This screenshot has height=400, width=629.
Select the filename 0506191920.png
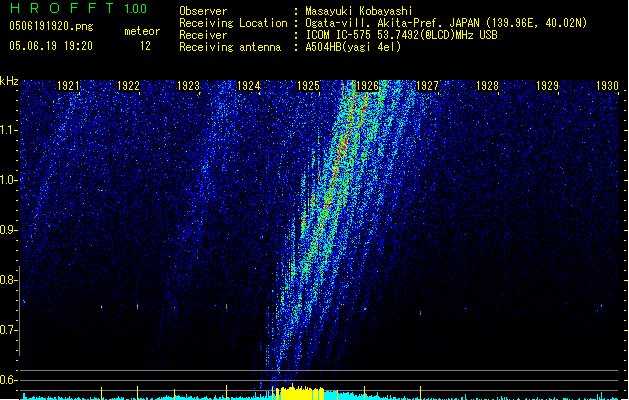click(x=51, y=26)
